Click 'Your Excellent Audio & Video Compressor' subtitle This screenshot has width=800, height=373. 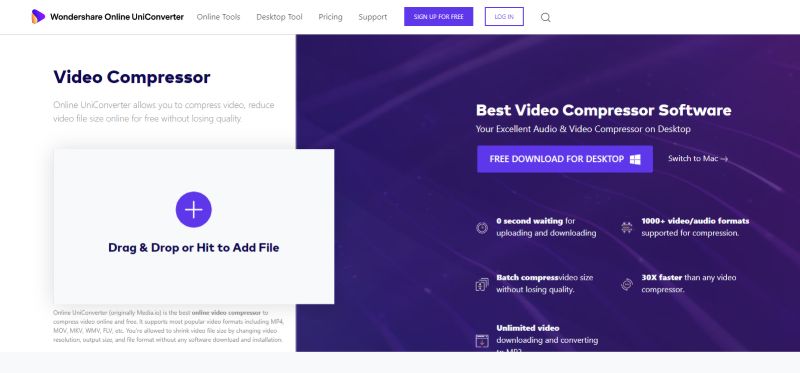[x=583, y=129]
